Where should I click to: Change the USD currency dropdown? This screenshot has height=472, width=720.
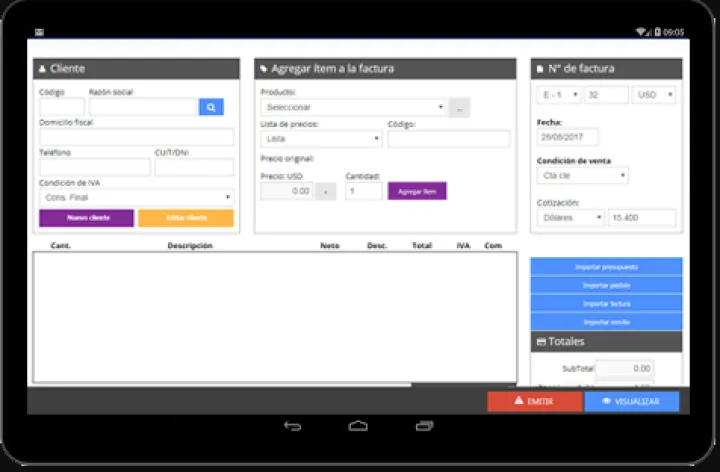click(654, 95)
